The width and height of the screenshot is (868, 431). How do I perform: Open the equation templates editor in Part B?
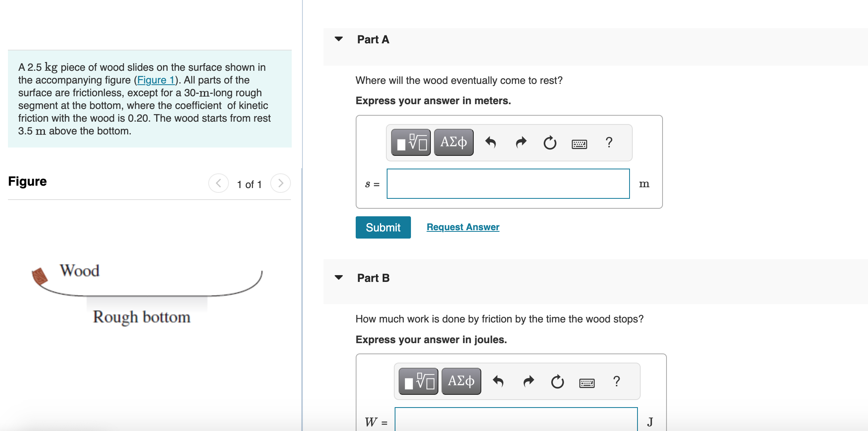(418, 381)
